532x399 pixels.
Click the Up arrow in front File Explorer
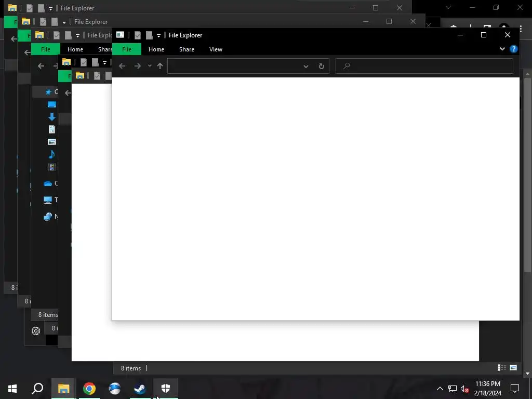pos(160,66)
